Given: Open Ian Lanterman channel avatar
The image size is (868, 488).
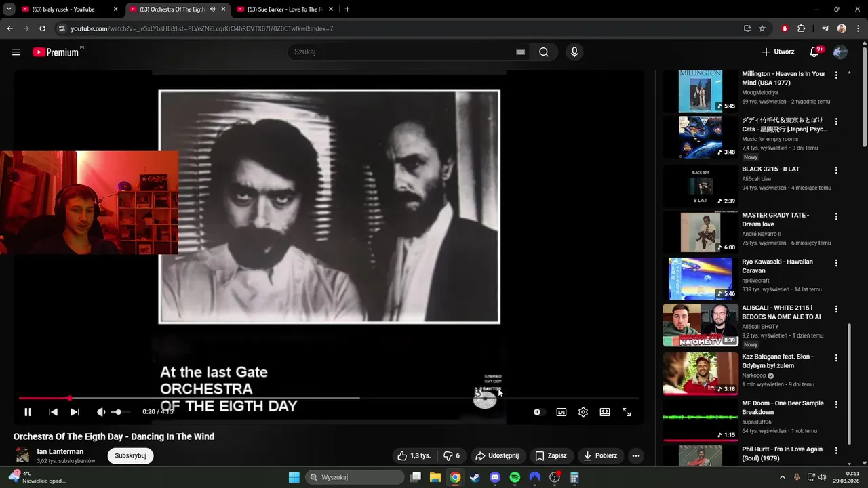Looking at the screenshot, I should (23, 455).
